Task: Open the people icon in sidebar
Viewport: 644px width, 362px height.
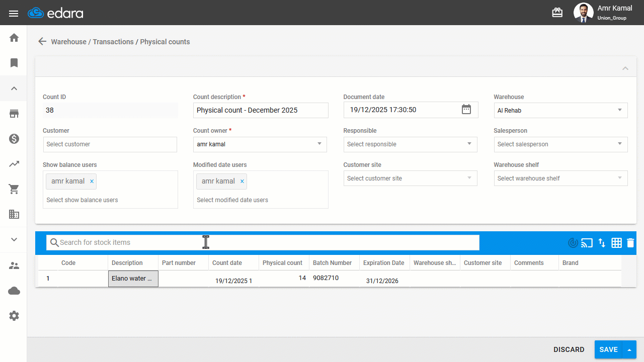Action: [x=14, y=266]
